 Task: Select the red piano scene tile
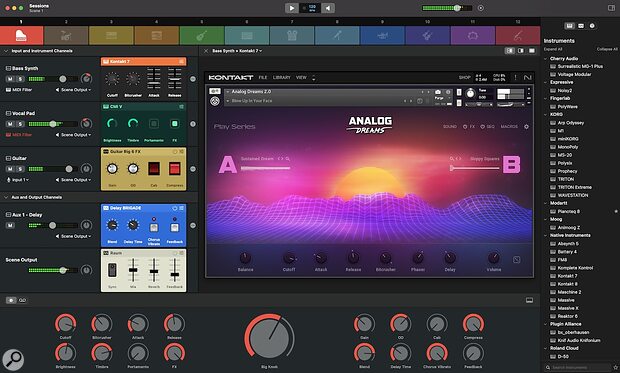pos(22,35)
